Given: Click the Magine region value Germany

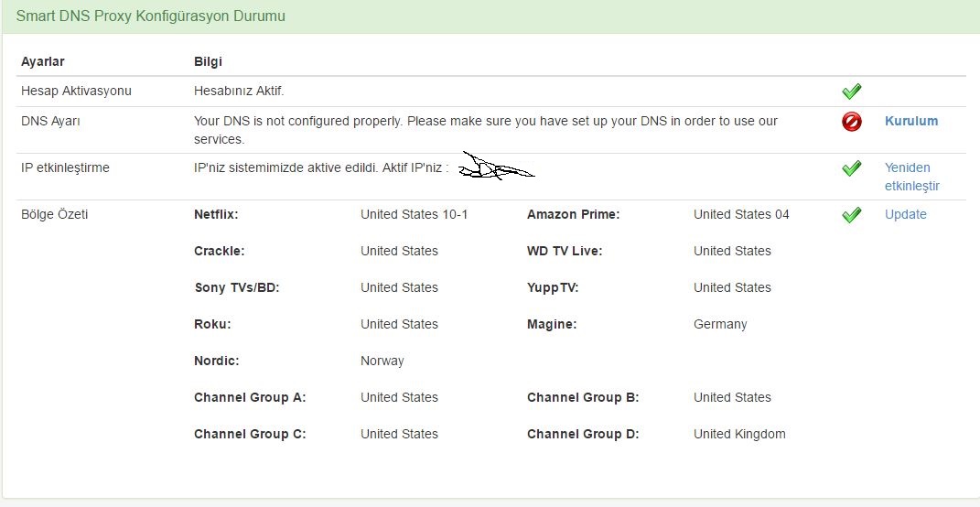Looking at the screenshot, I should 720,324.
